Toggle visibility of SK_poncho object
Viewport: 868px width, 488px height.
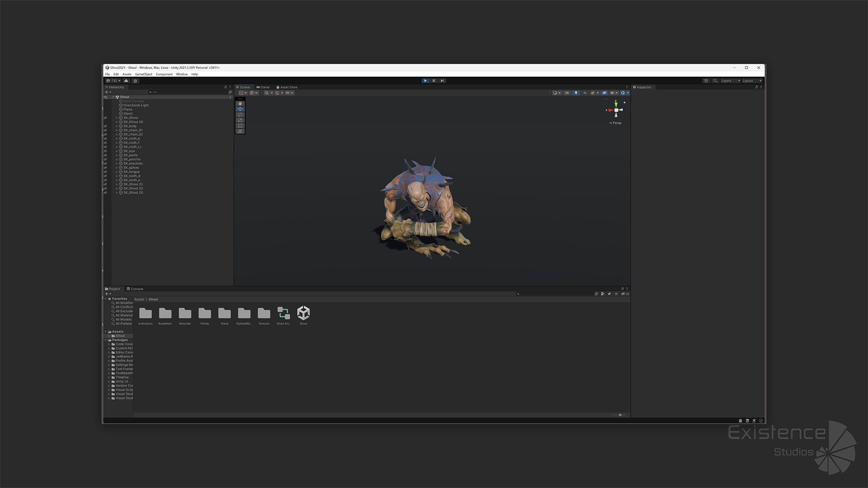point(105,160)
